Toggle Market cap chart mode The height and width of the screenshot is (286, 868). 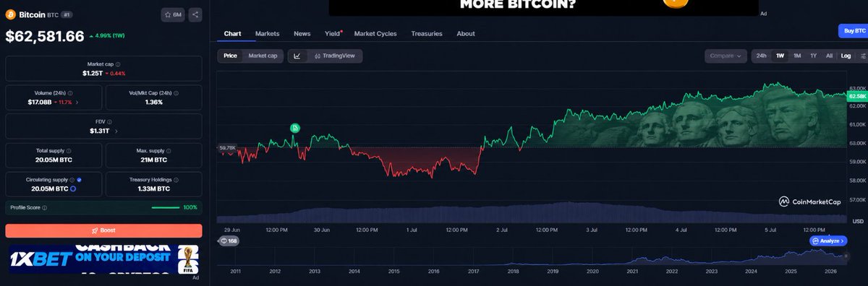[x=263, y=56]
